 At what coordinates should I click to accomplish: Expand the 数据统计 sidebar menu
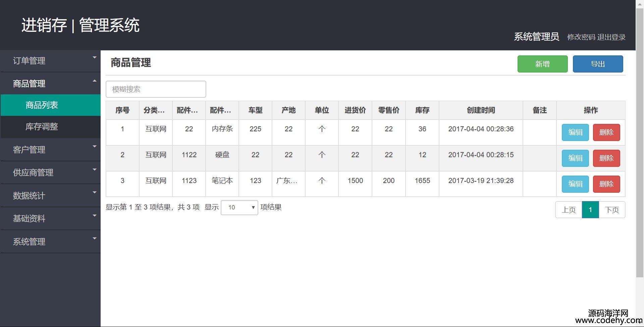pos(50,196)
